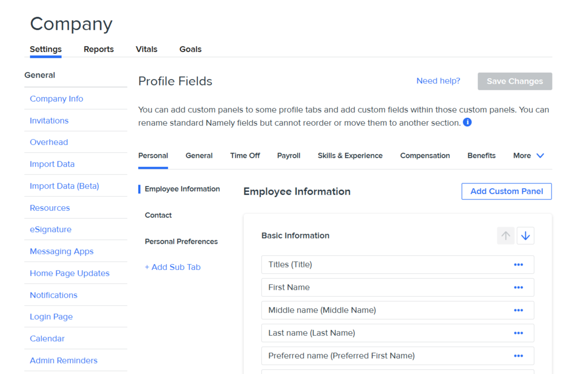Viewport: 588px width, 374px height.
Task: Go to the Reports tab
Action: click(x=99, y=49)
